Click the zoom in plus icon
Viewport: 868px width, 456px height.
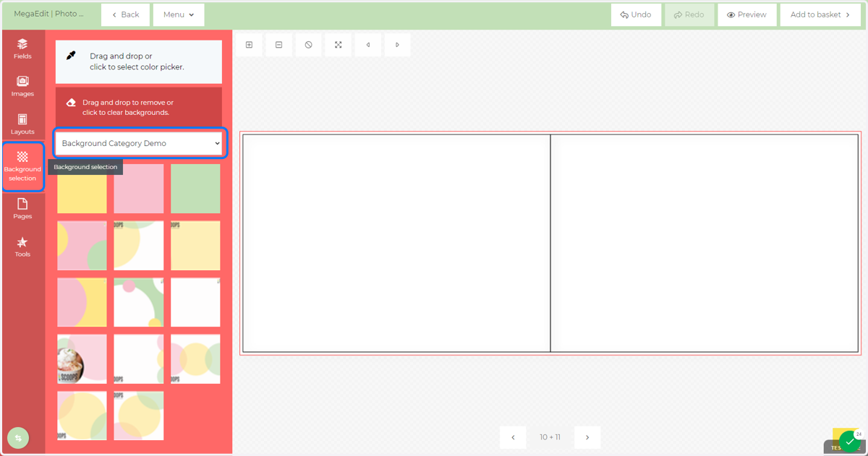249,45
